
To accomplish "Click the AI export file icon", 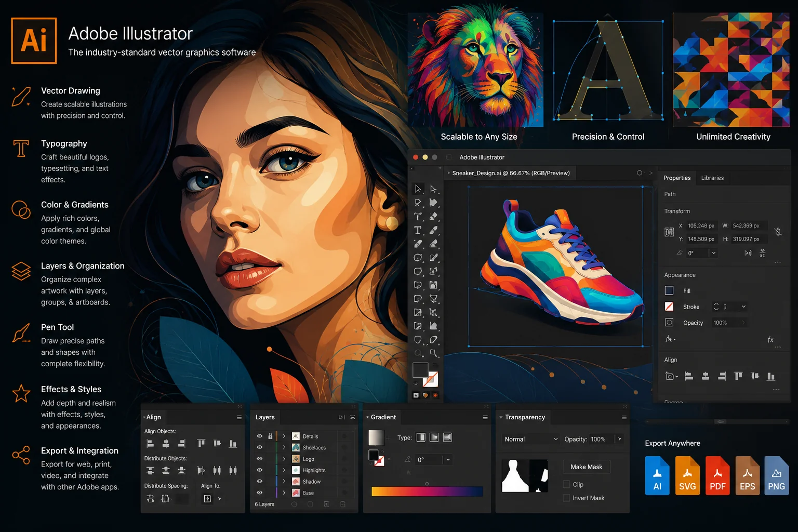I will click(657, 475).
